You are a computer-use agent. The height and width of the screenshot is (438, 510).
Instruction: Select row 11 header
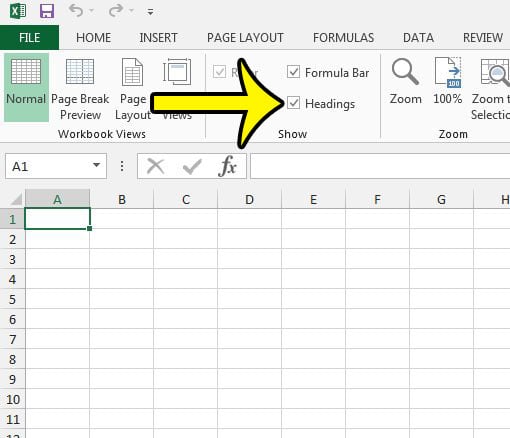(12, 419)
